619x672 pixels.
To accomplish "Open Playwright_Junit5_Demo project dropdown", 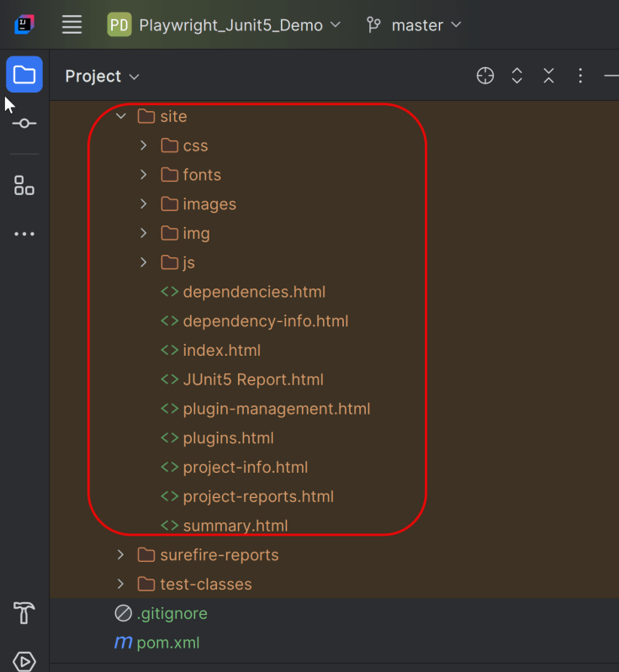I will 225,25.
